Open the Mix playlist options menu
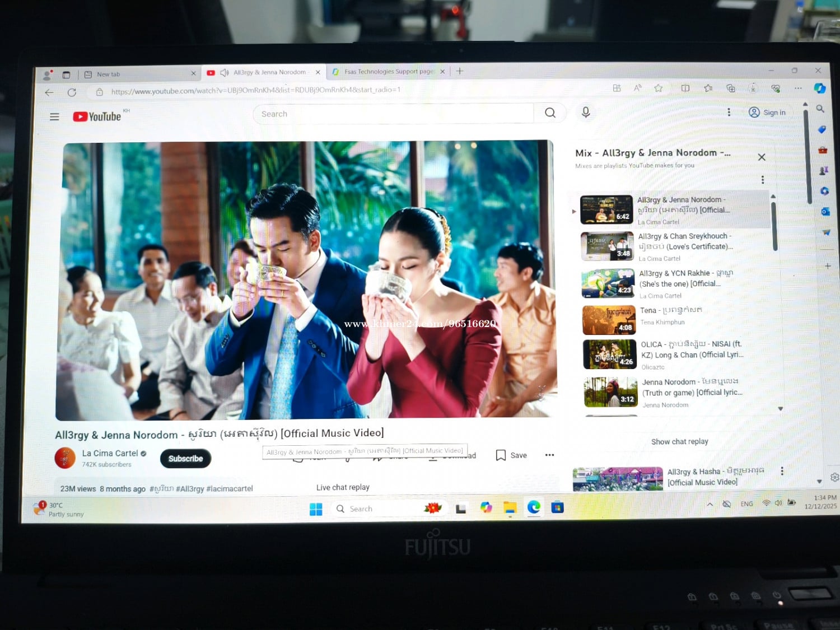Image resolution: width=840 pixels, height=630 pixels. point(762,180)
